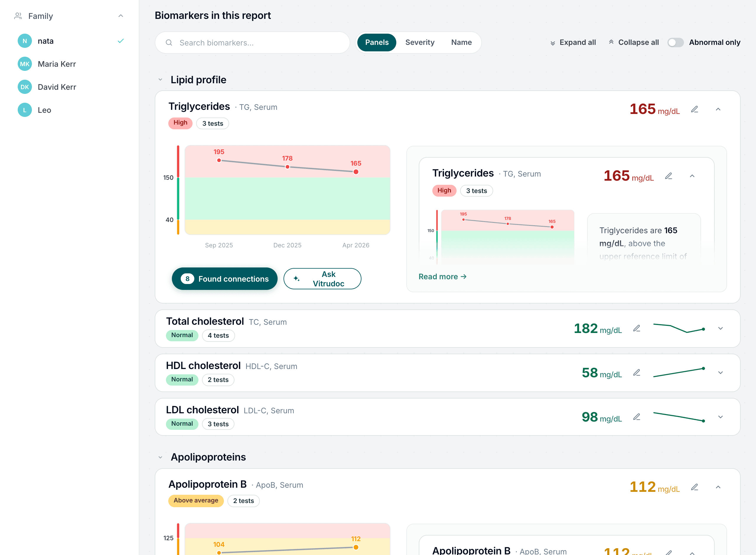756x555 pixels.
Task: Click the edit pencil beside HDL cholesterol
Action: click(x=637, y=373)
